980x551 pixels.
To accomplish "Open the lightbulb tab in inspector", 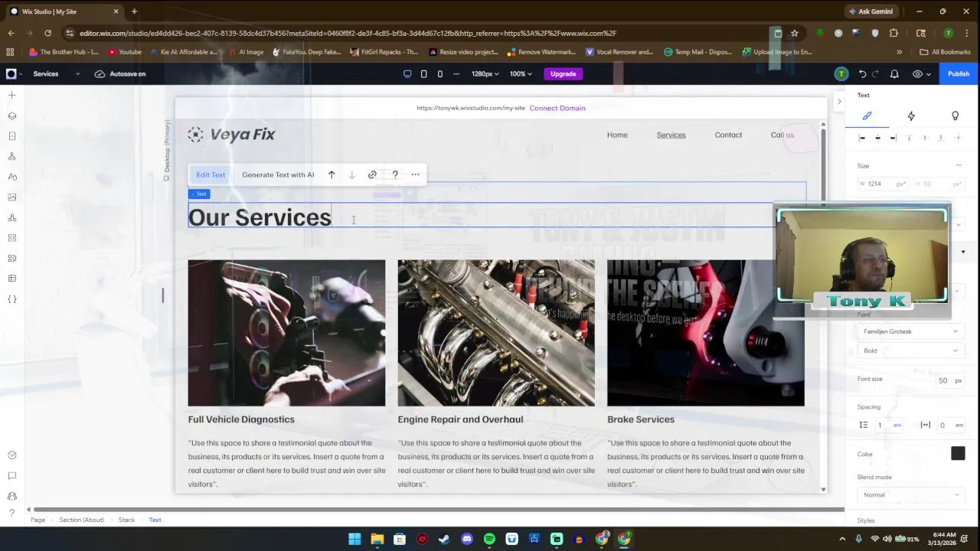I will point(955,116).
